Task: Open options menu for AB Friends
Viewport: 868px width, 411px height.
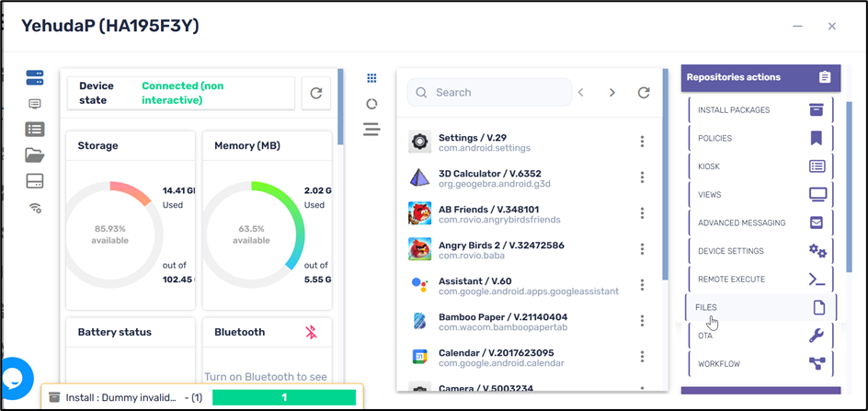Action: click(x=642, y=213)
